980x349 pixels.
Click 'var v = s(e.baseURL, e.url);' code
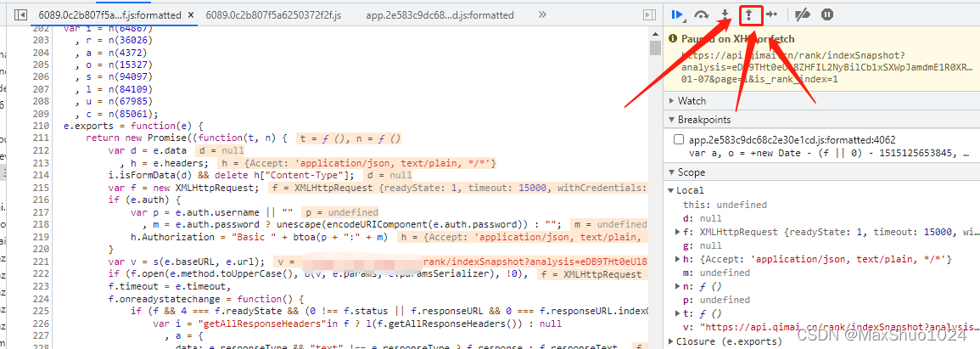pos(188,262)
